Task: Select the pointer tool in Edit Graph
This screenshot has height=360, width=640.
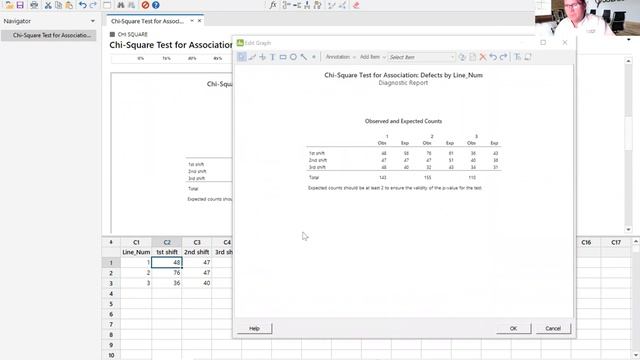Action: (242, 57)
